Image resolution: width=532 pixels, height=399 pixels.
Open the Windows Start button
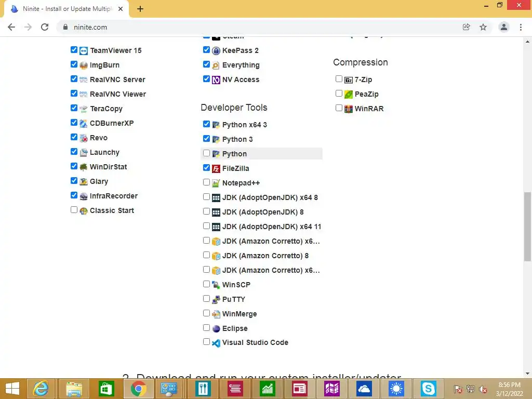12,389
